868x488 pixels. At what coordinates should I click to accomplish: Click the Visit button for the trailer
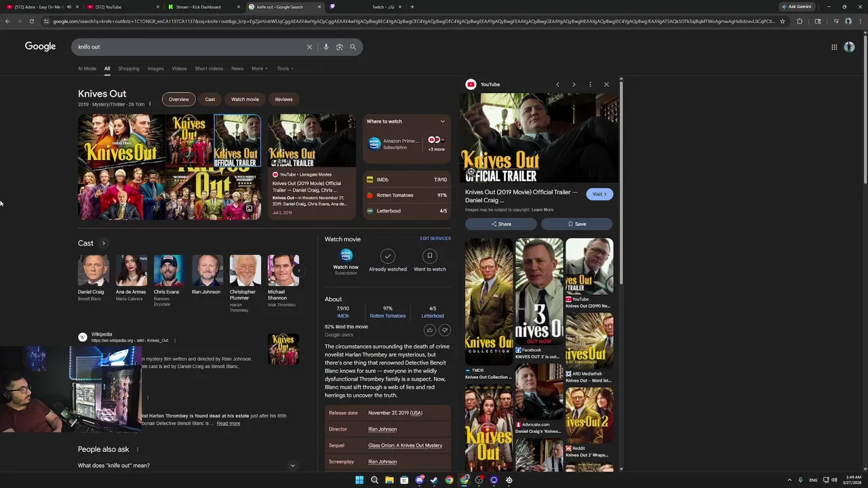599,195
